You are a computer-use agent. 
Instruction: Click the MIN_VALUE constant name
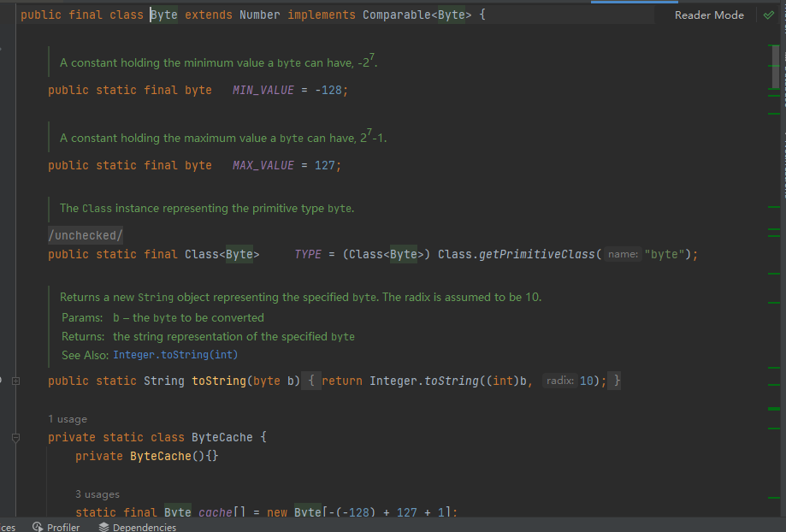[x=263, y=91]
